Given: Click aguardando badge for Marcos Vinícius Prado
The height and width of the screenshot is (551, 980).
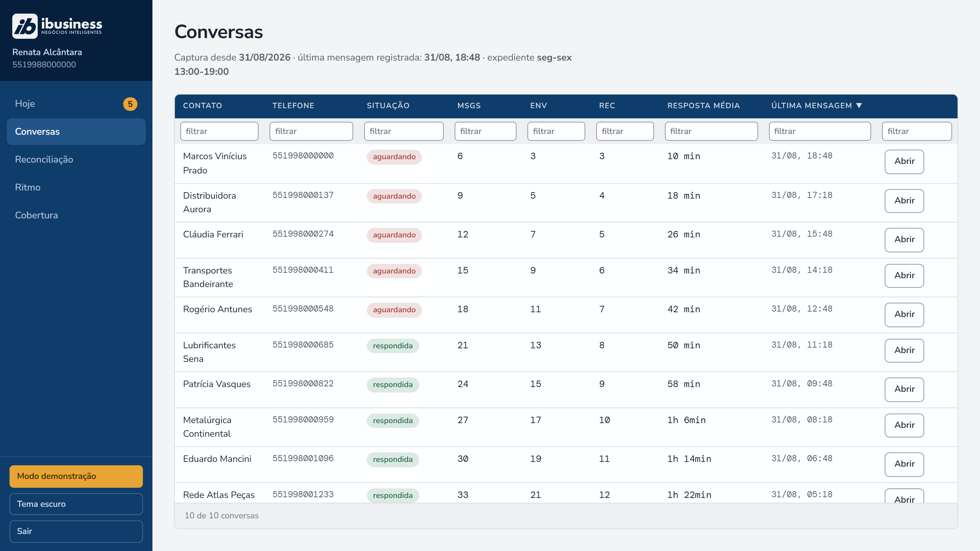Looking at the screenshot, I should 394,157.
